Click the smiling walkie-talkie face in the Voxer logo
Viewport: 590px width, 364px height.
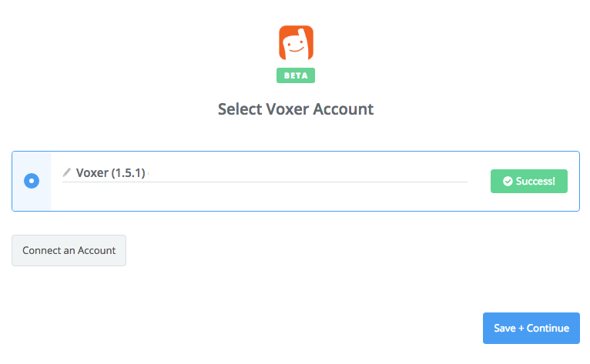(x=296, y=46)
